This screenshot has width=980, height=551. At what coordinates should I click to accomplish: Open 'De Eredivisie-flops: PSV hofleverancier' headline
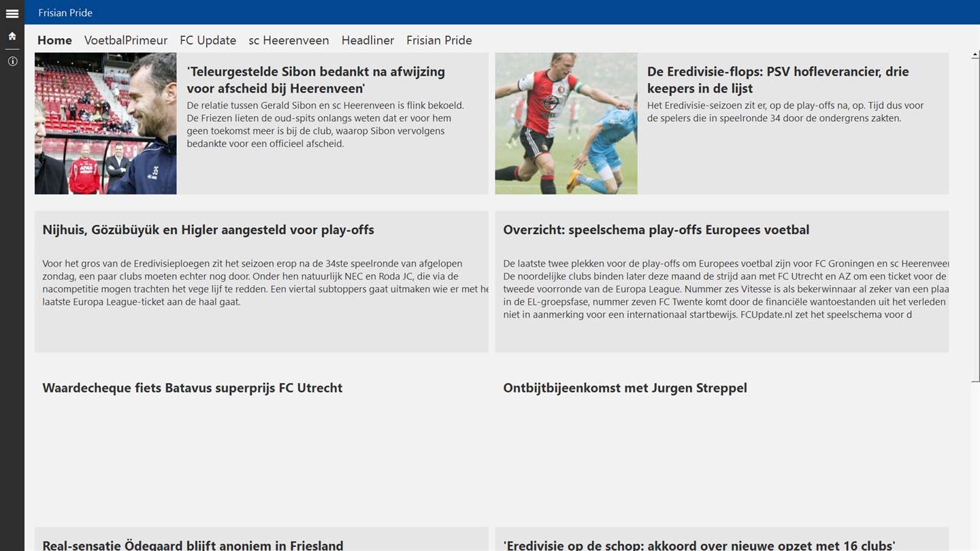click(778, 80)
